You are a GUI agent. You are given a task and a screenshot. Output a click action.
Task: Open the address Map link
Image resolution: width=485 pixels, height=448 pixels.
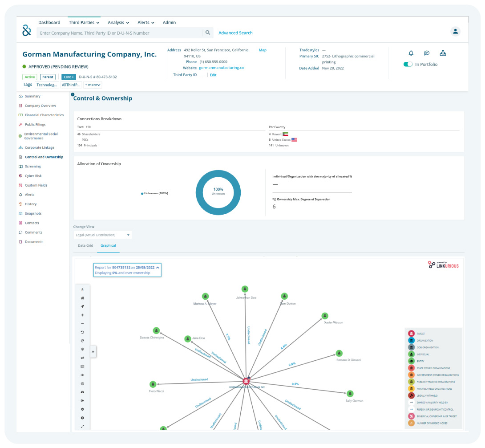(263, 50)
